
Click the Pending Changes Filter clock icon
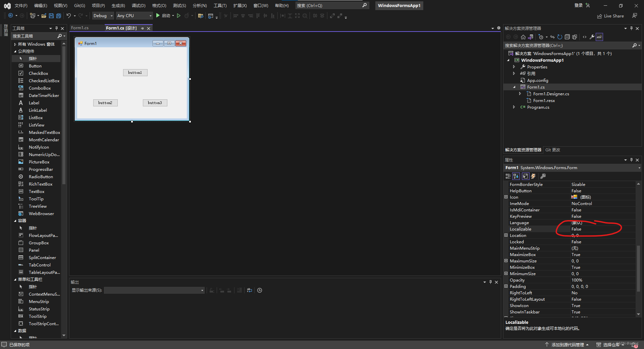point(541,37)
